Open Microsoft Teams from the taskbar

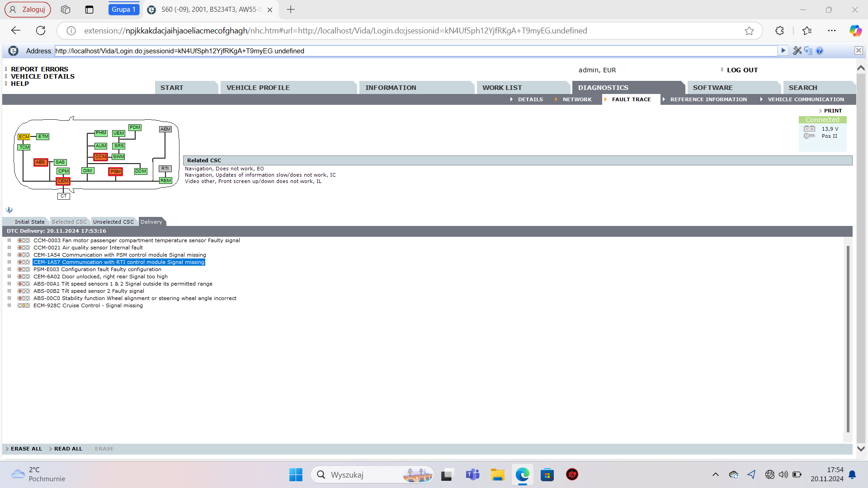tap(472, 474)
